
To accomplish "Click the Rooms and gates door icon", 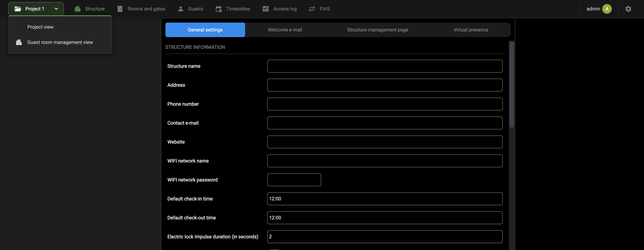I will [x=120, y=9].
